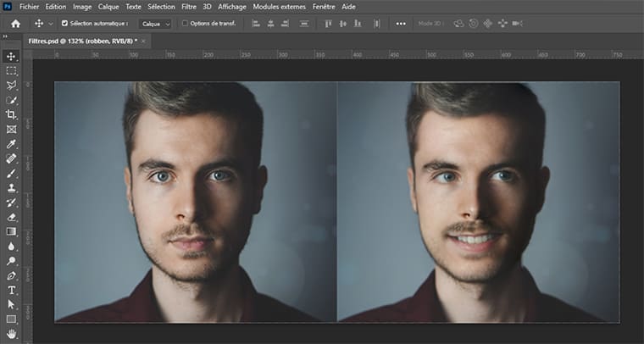Align right edges of layers

coord(285,24)
